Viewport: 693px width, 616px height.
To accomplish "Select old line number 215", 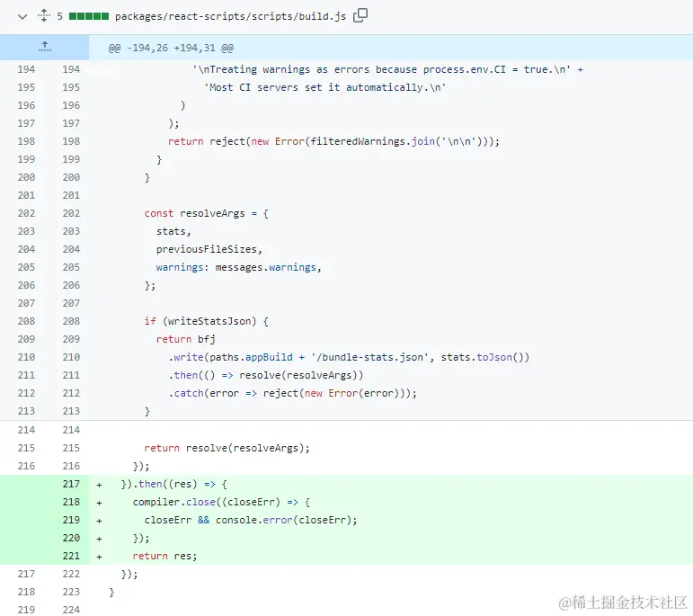I will click(x=26, y=448).
